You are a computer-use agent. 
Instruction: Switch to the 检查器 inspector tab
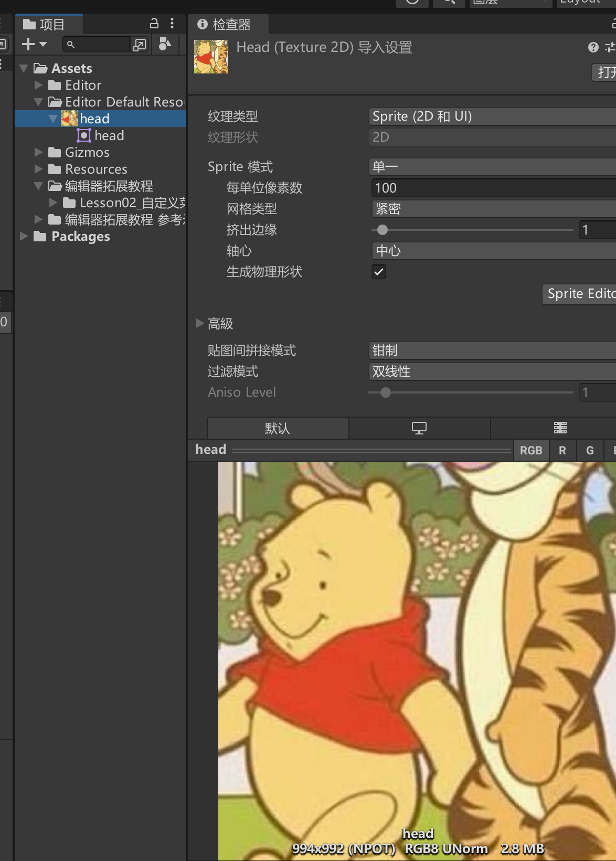pyautogui.click(x=226, y=25)
